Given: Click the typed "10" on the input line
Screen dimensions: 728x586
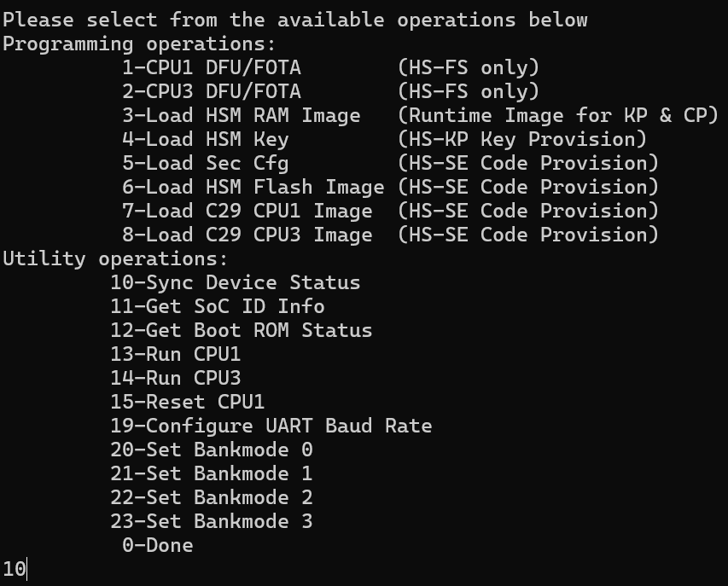Looking at the screenshot, I should click(x=14, y=569).
